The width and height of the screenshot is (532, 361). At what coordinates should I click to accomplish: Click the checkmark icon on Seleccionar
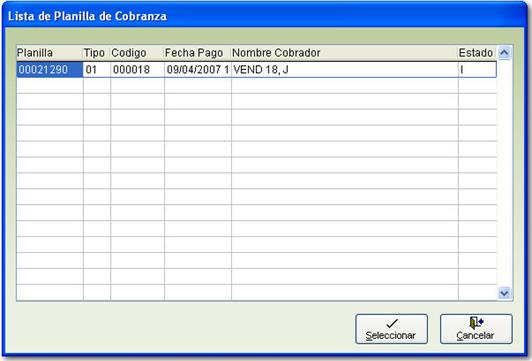coord(392,323)
